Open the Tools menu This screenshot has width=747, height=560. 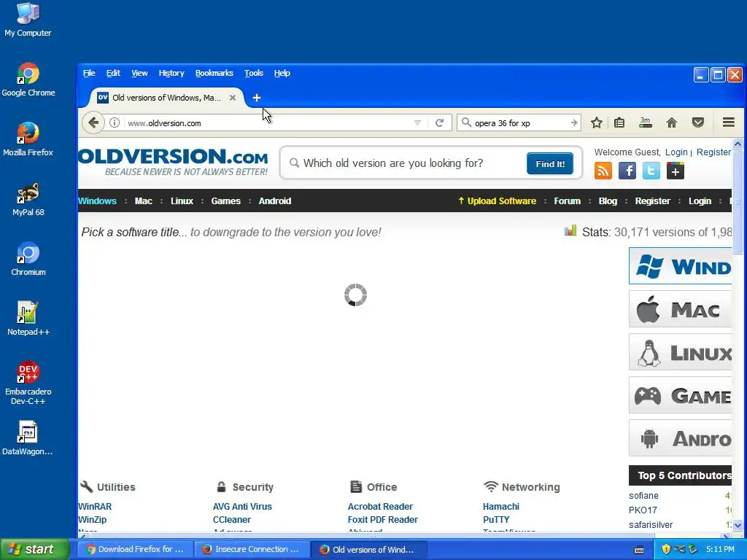253,73
